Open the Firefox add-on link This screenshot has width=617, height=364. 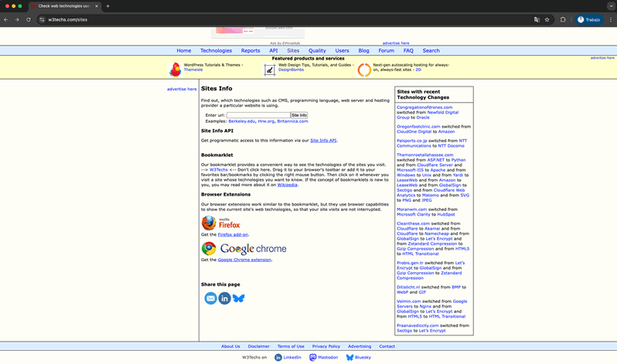point(233,234)
